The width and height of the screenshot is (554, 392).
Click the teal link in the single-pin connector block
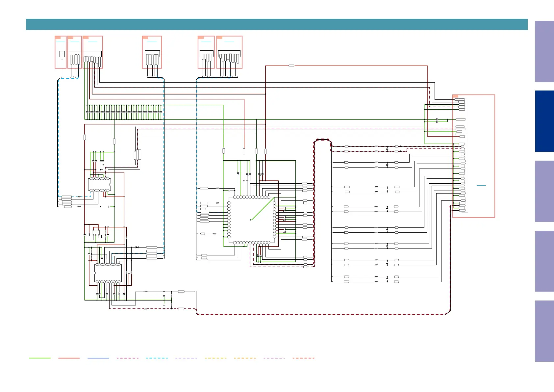point(61,42)
